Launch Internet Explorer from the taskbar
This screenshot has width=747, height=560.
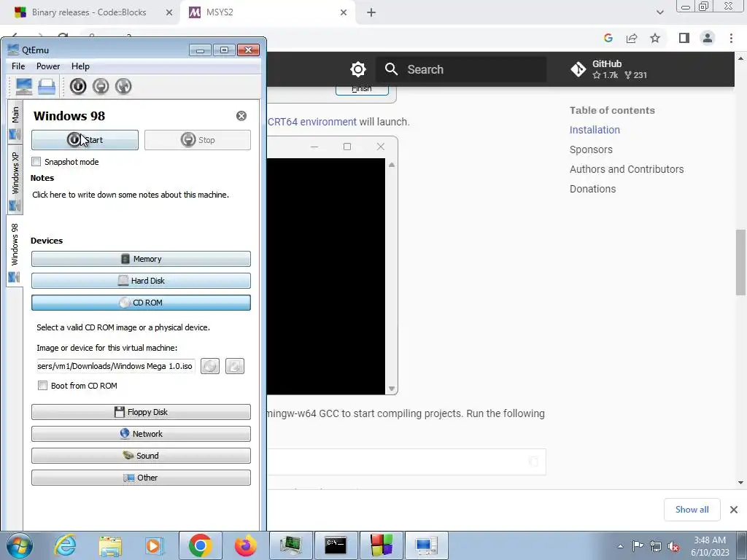65,545
